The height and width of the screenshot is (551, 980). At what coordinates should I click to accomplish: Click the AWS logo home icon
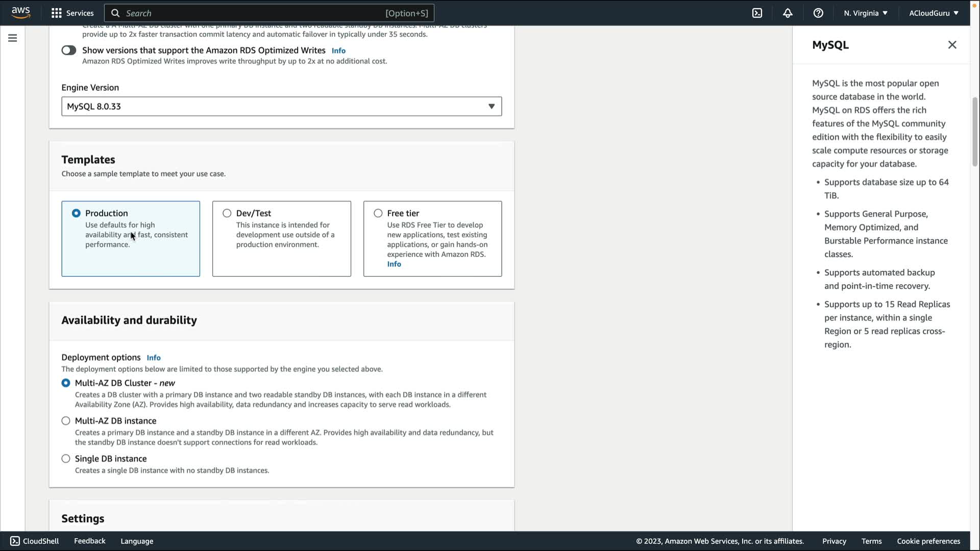tap(21, 13)
